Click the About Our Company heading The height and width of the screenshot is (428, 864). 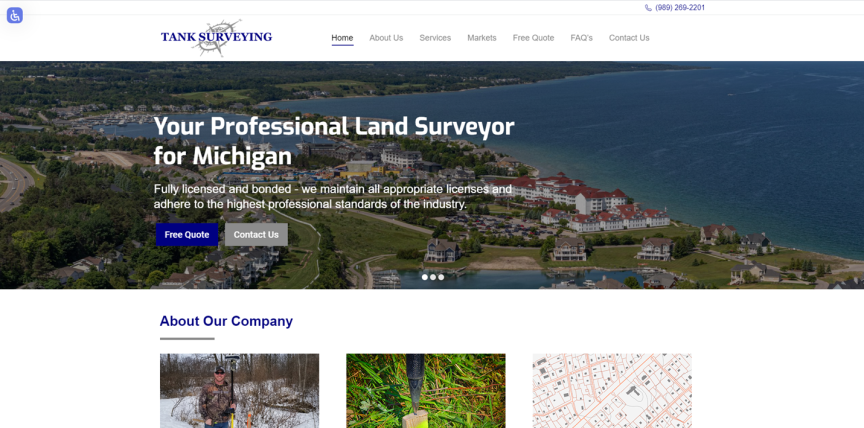[226, 321]
